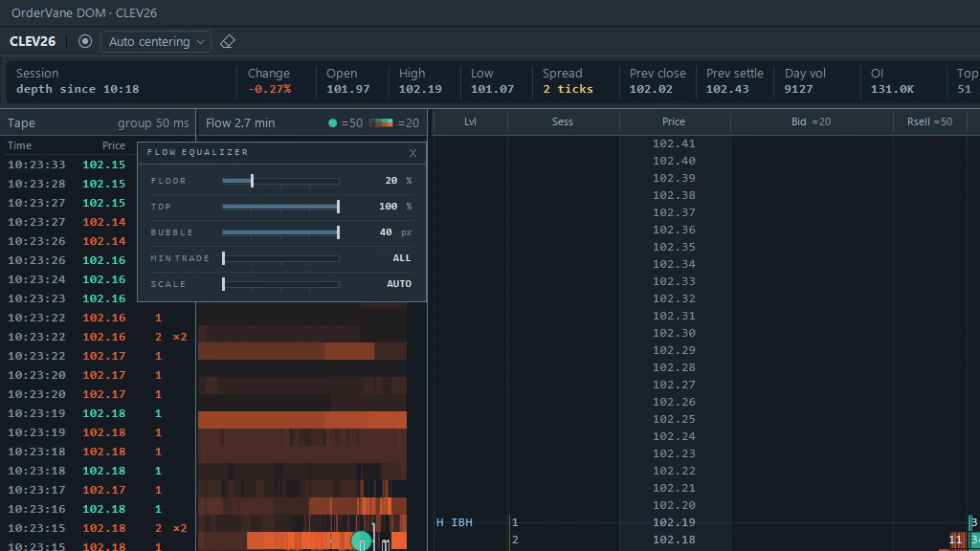Click the Sess column header

[x=563, y=121]
